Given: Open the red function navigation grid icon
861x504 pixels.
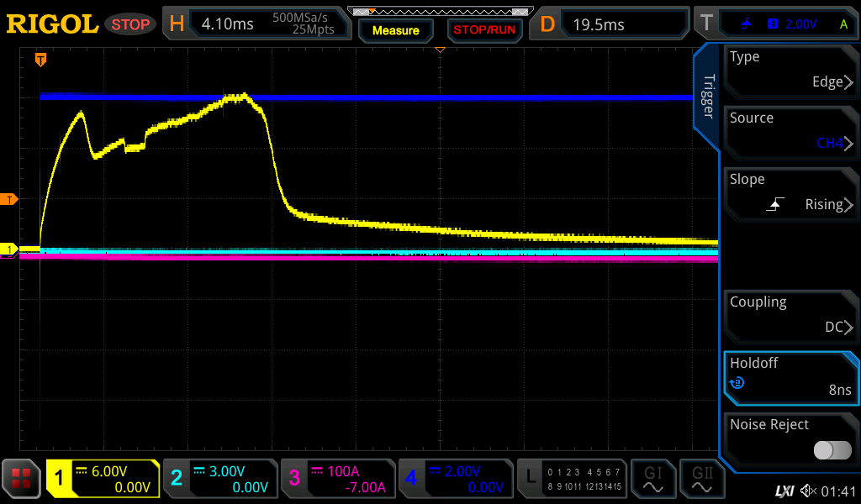Looking at the screenshot, I should pyautogui.click(x=21, y=479).
